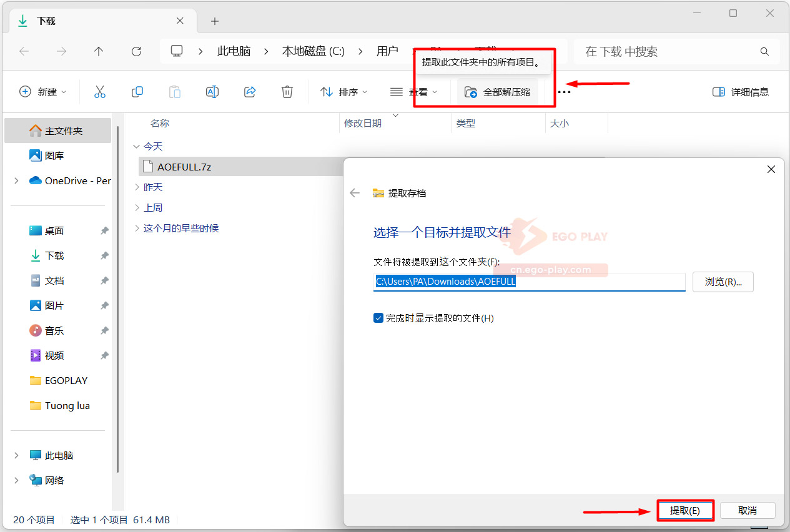Click the Delete trash can icon
The width and height of the screenshot is (790, 532).
point(287,92)
